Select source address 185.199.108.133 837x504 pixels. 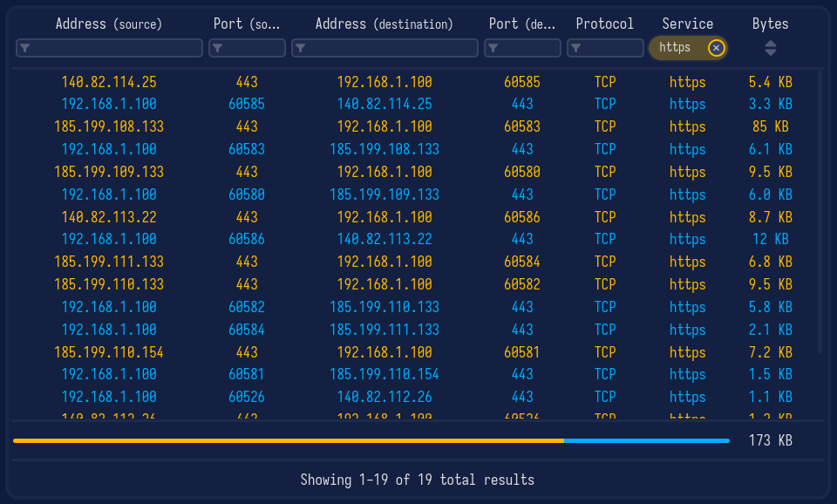109,127
